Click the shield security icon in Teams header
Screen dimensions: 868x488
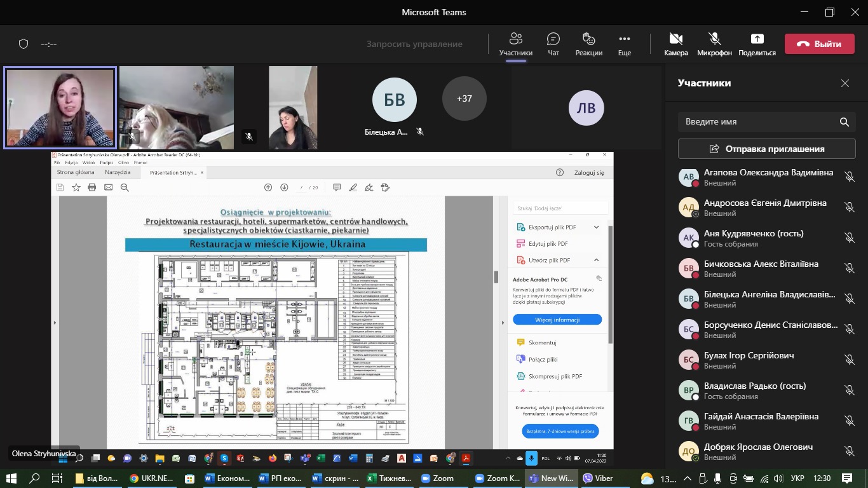click(x=24, y=44)
